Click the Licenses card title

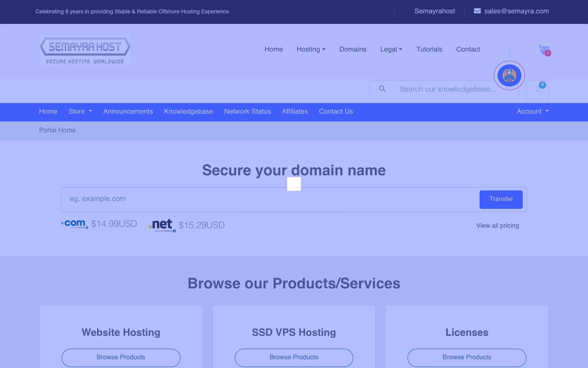(467, 333)
